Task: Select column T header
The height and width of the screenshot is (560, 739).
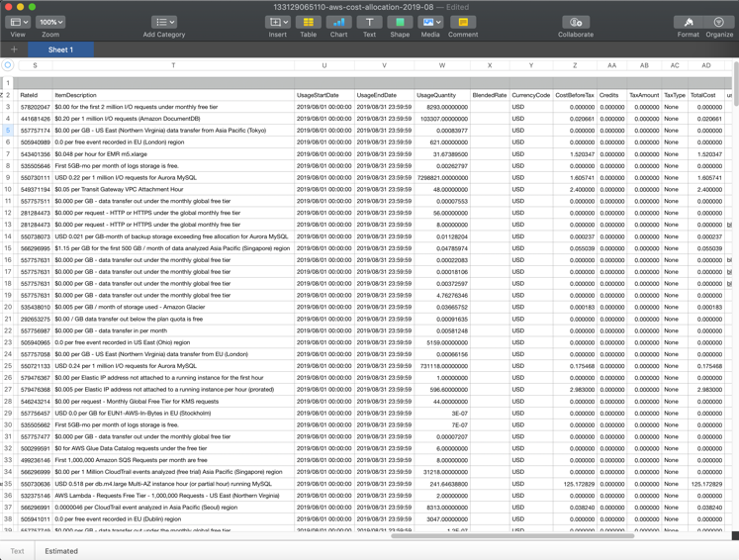Action: [173, 65]
